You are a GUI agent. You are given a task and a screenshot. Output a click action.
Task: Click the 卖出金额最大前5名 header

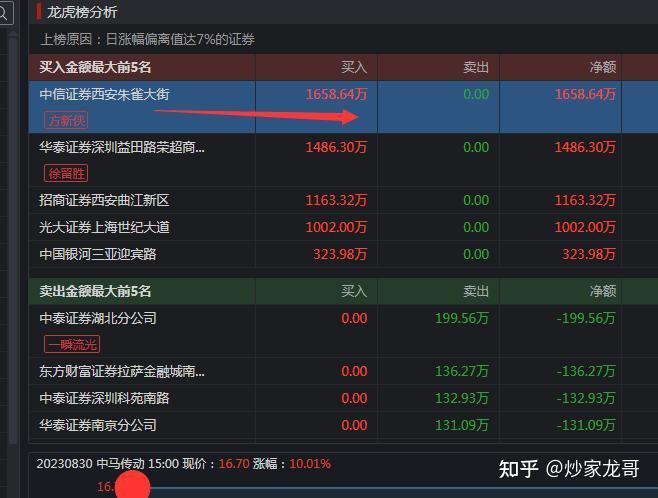click(95, 291)
